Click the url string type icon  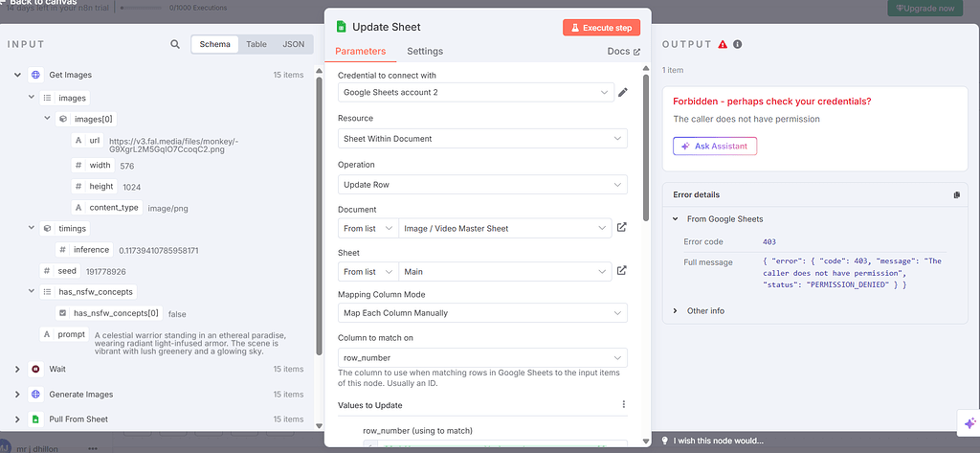[78, 141]
